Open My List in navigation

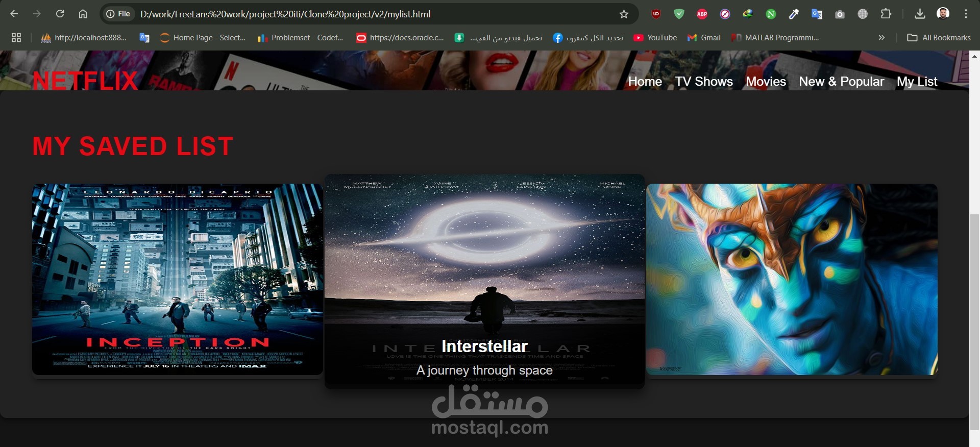pos(917,81)
